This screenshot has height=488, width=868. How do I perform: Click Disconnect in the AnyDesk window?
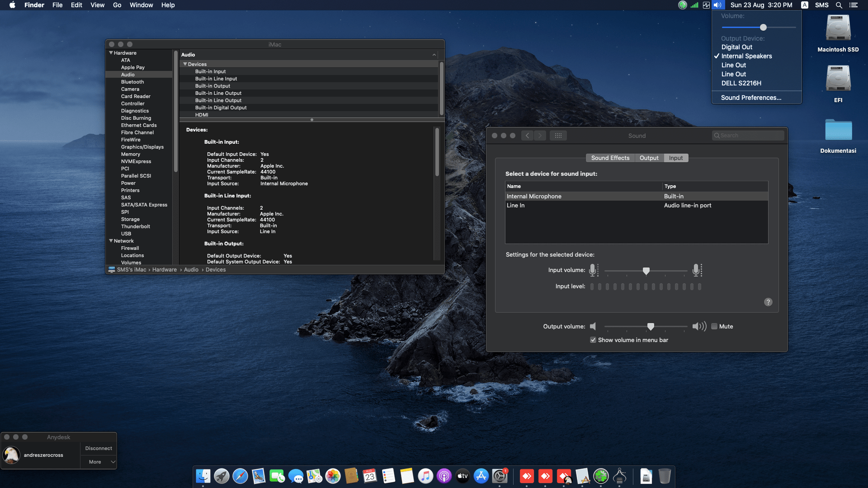[x=98, y=448]
